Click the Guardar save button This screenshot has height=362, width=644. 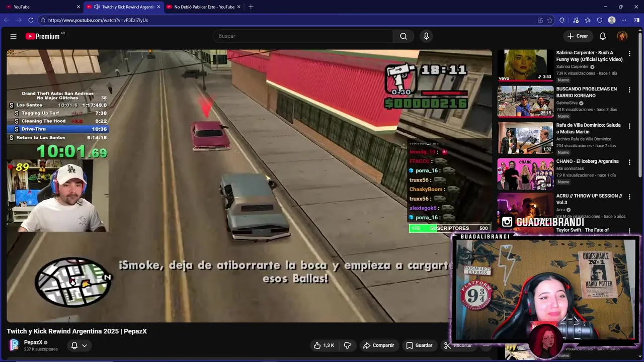point(419,345)
